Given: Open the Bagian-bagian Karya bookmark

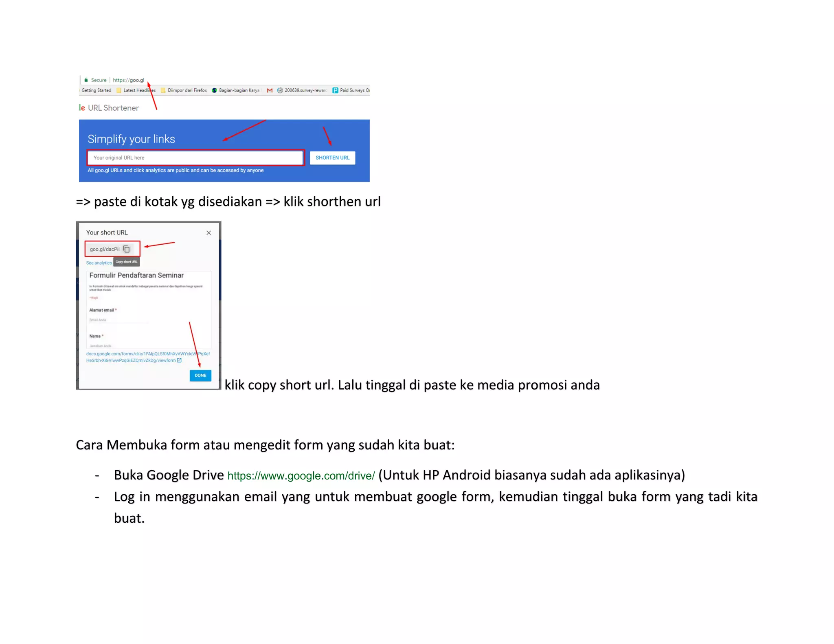Looking at the screenshot, I should 235,90.
